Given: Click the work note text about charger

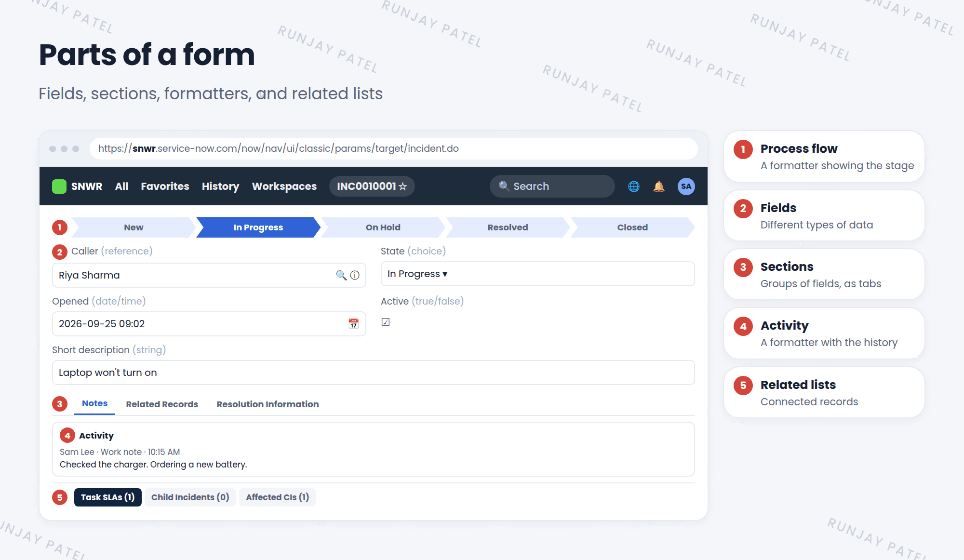Looking at the screenshot, I should (x=153, y=465).
